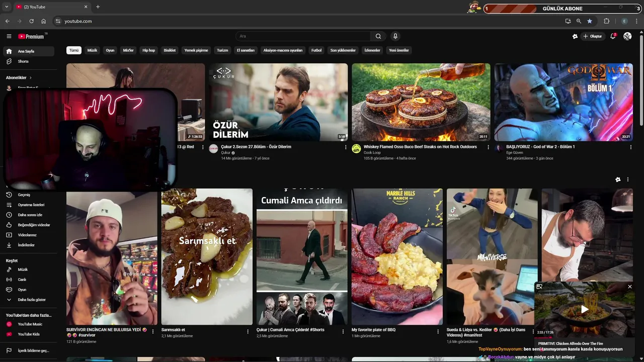Open a new browser tab

[98, 7]
